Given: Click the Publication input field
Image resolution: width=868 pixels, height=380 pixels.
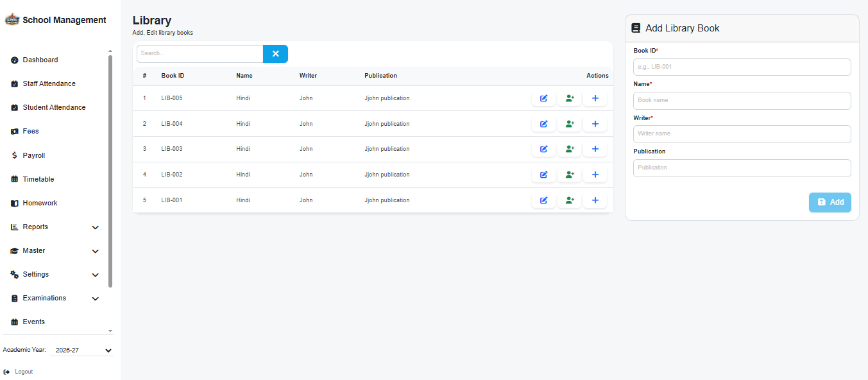Looking at the screenshot, I should click(742, 168).
